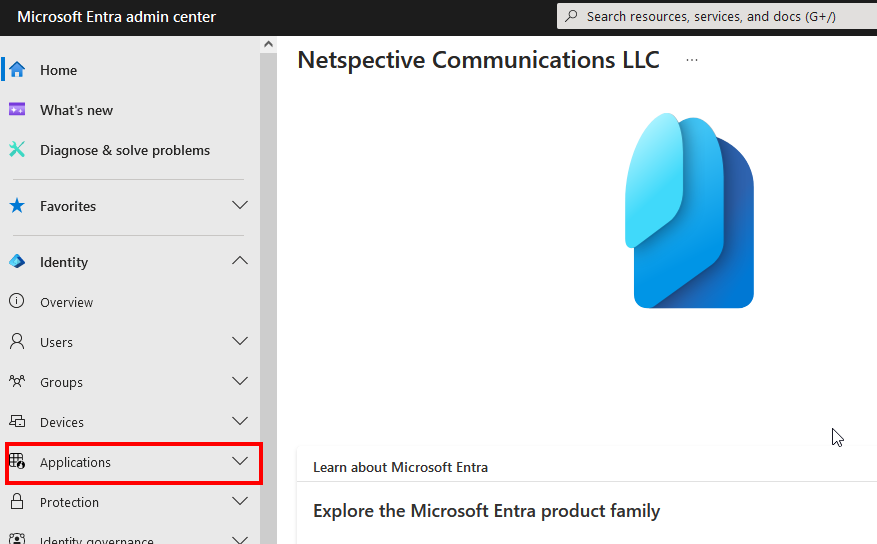Click the Diagnose & solve problems wrench icon
Screen dimensions: 877x544
pos(17,150)
